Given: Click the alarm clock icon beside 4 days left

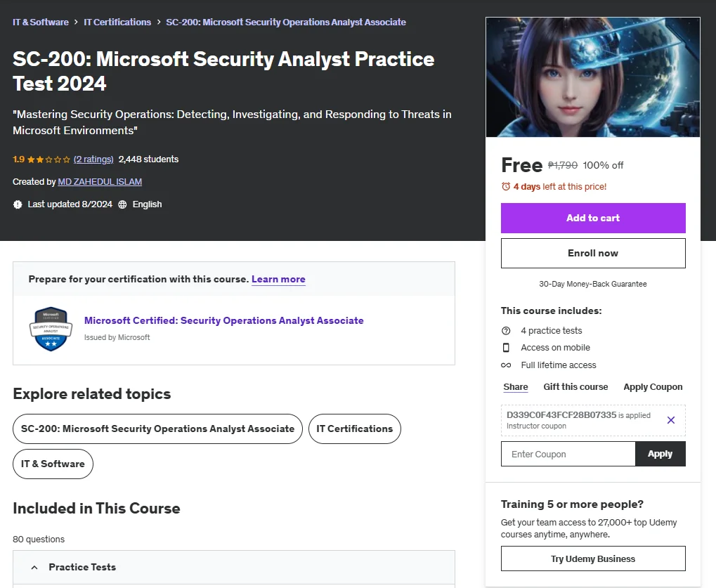Looking at the screenshot, I should [505, 187].
